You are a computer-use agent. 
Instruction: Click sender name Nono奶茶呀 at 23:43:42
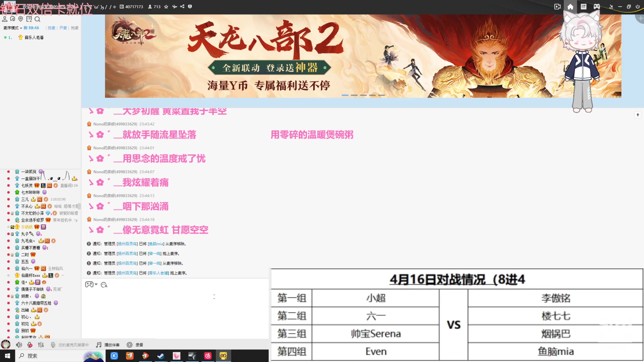[x=115, y=124]
